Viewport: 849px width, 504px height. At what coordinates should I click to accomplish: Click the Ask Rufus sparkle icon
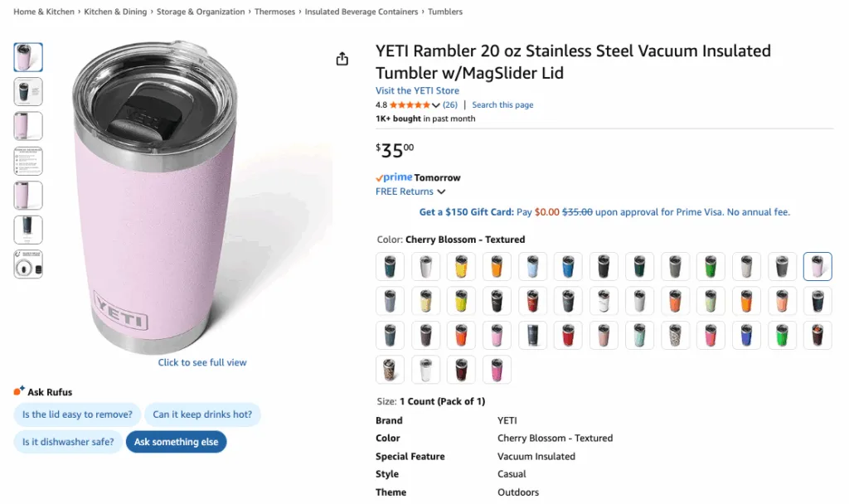[18, 391]
